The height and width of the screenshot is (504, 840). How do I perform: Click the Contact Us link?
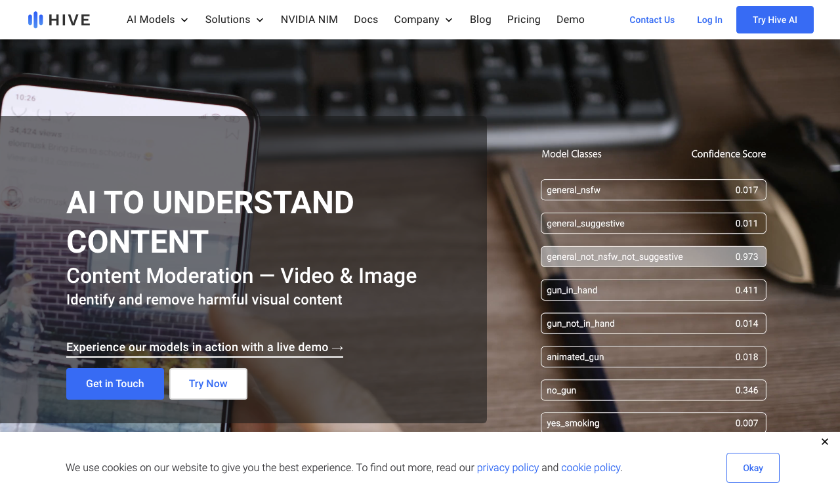[652, 20]
